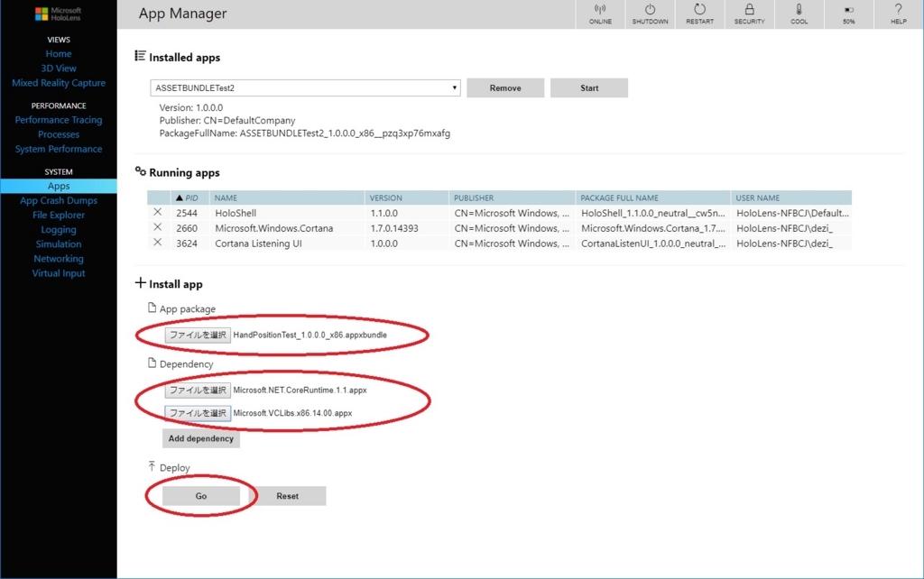Choose file for App package
Viewport: 924px width, 579px height.
pyautogui.click(x=198, y=335)
